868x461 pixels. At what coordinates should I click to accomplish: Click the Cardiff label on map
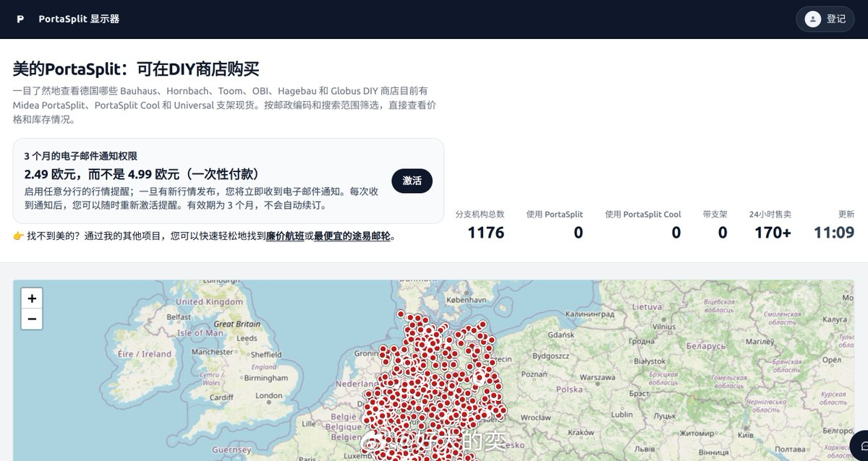point(221,397)
